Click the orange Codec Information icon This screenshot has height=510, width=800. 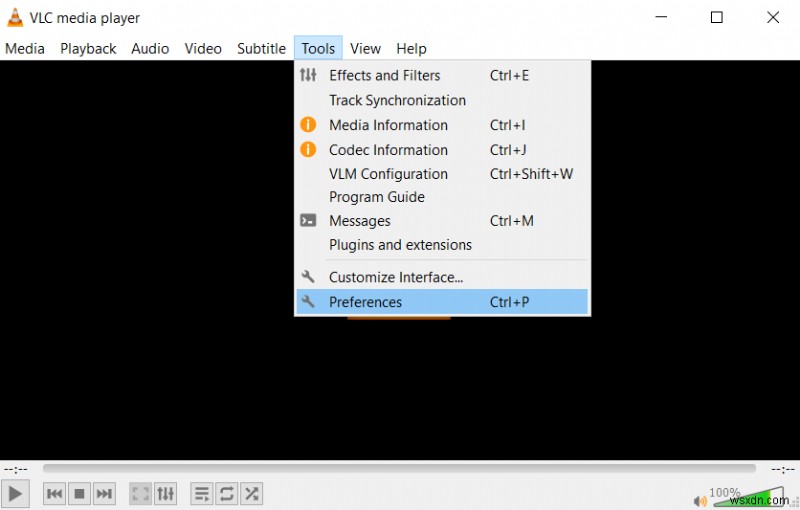(x=308, y=149)
